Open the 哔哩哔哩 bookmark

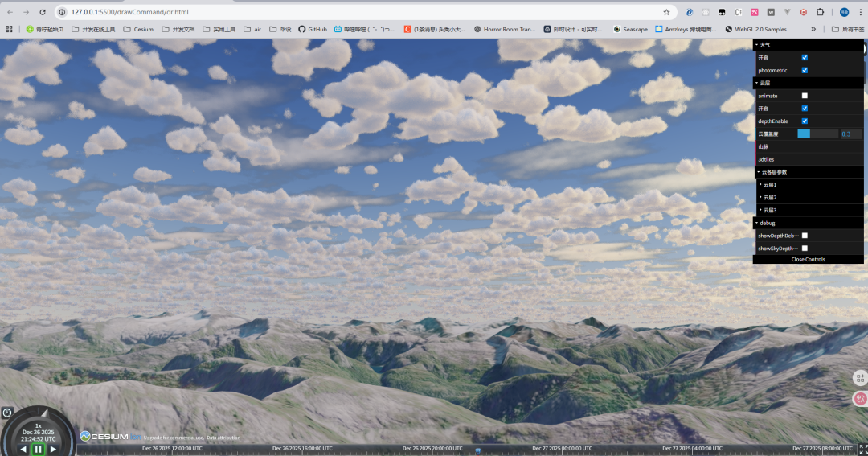click(364, 29)
